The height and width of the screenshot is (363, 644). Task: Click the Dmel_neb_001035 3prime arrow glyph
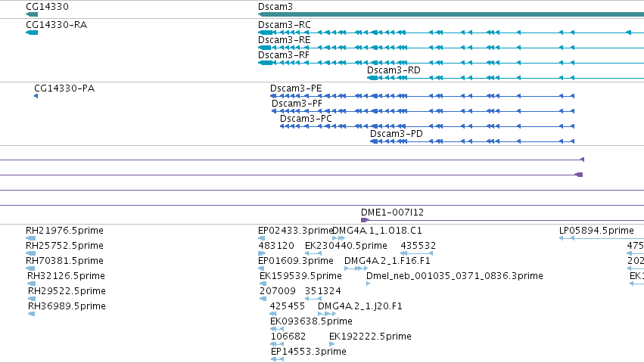[x=368, y=284]
